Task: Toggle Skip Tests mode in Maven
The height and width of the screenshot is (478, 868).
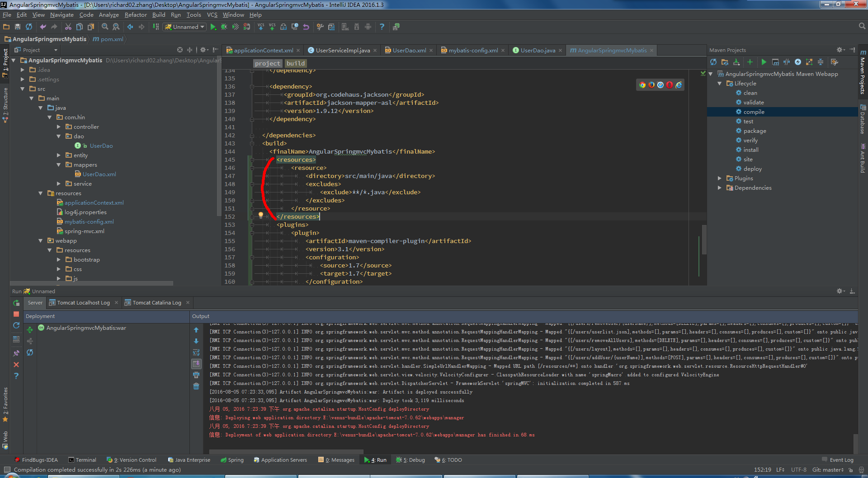Action: [798, 62]
